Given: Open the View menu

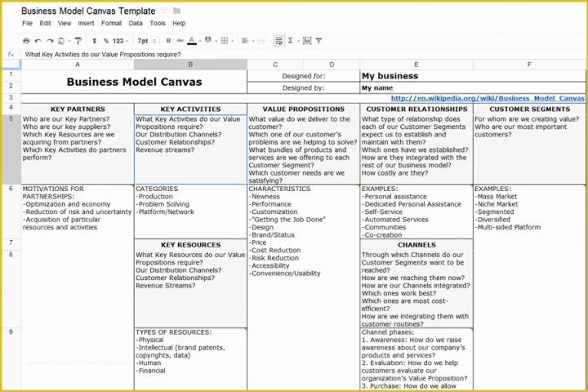Looking at the screenshot, I should 65,23.
